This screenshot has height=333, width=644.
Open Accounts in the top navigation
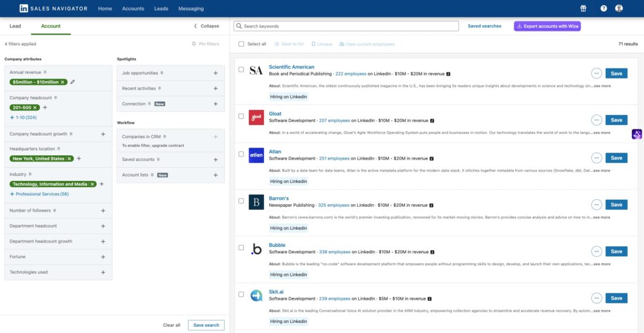point(133,8)
